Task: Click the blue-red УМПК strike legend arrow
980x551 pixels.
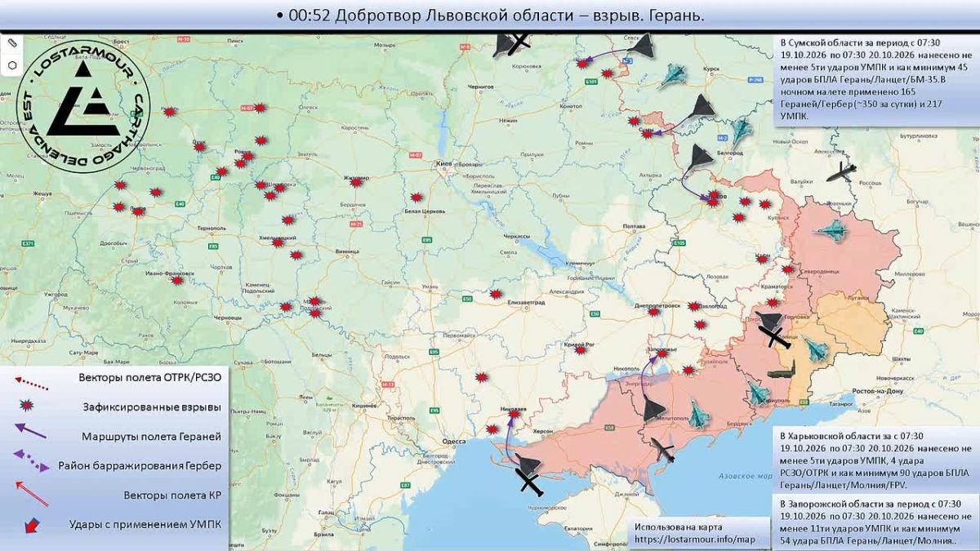Action: point(33,525)
